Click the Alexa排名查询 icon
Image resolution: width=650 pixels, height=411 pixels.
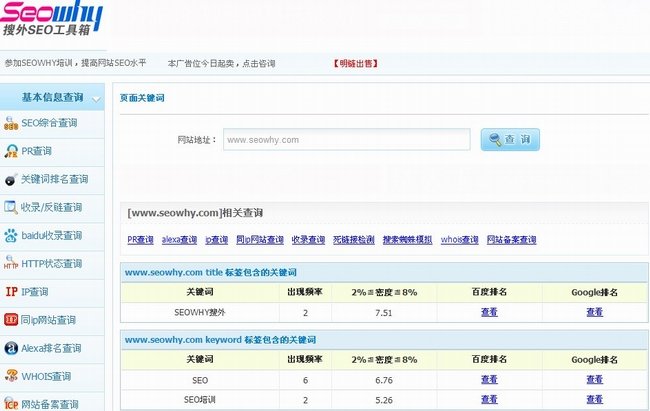click(x=11, y=348)
